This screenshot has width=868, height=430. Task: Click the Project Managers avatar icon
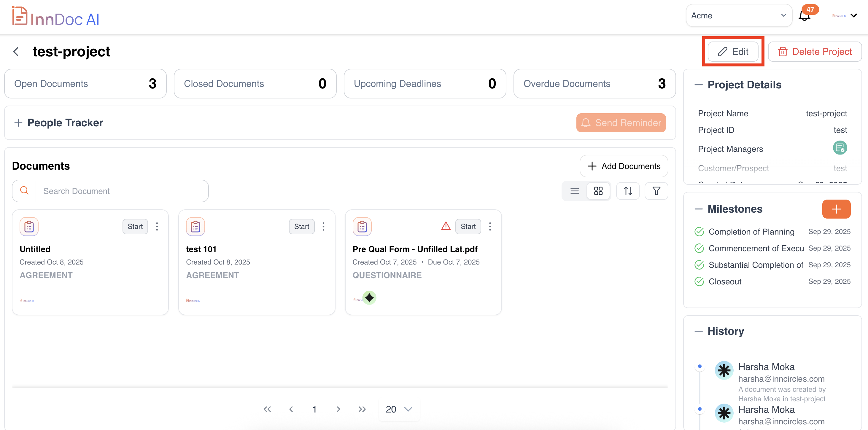pyautogui.click(x=840, y=148)
